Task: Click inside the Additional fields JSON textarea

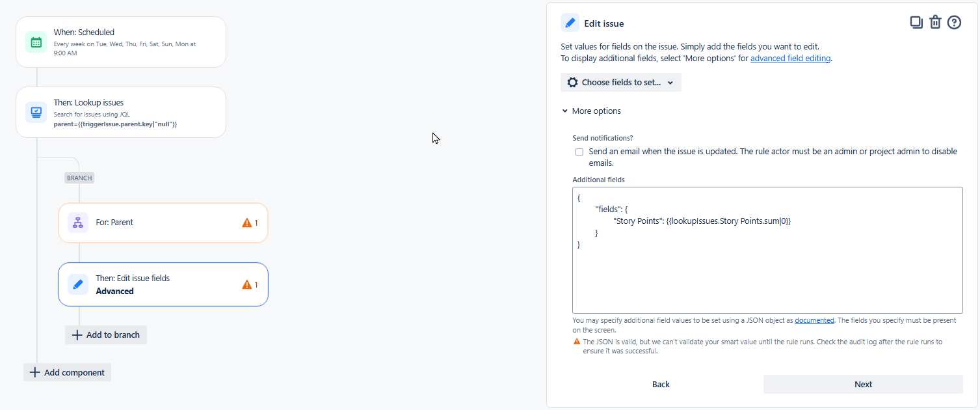Action: 767,251
